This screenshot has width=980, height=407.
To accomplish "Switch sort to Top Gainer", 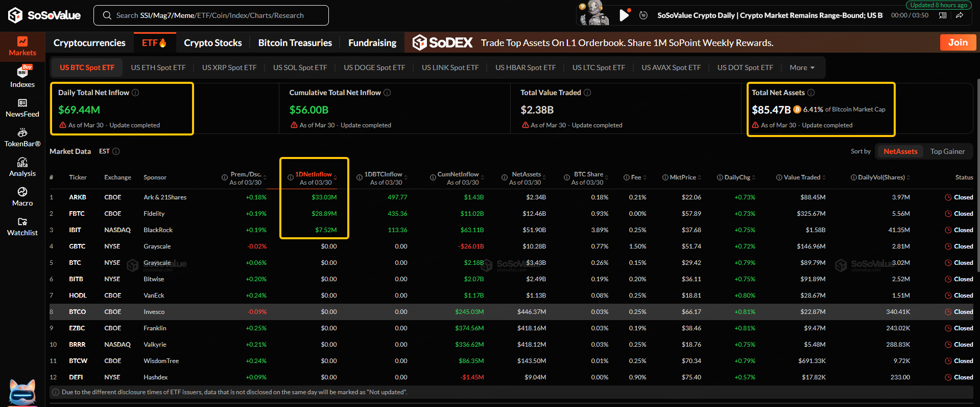I will [947, 151].
